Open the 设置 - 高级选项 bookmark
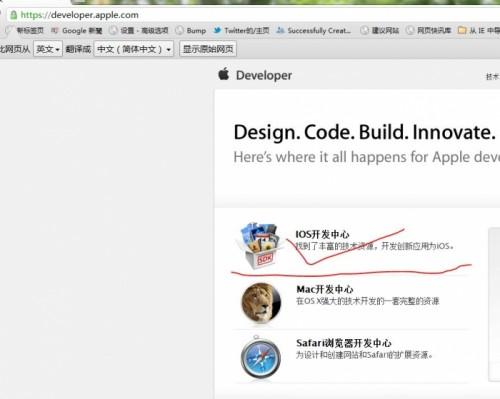Image resolution: width=500 pixels, height=399 pixels. coord(139,31)
